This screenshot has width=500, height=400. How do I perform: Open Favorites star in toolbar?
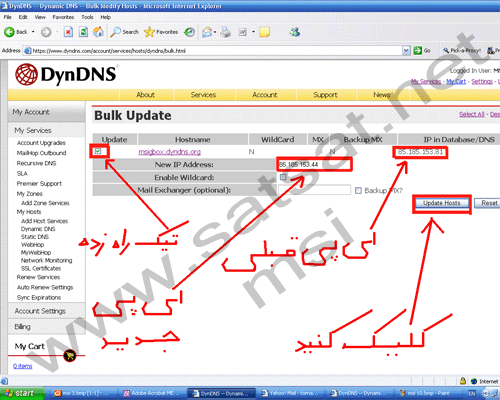point(149,32)
